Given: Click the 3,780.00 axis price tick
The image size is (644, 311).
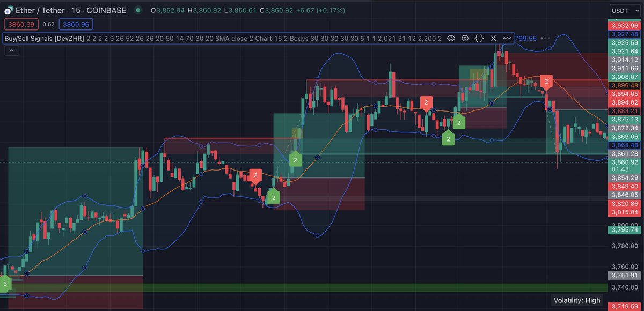Looking at the screenshot, I should tap(624, 246).
